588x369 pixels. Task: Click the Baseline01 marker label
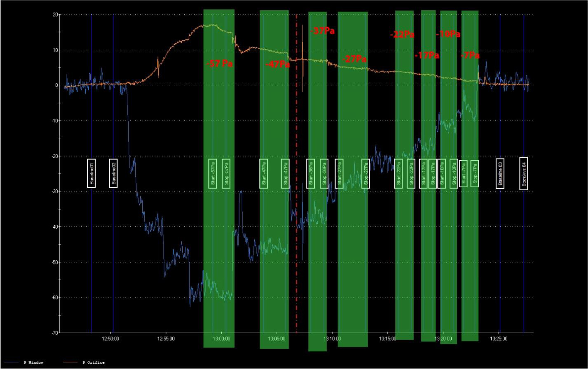(91, 174)
